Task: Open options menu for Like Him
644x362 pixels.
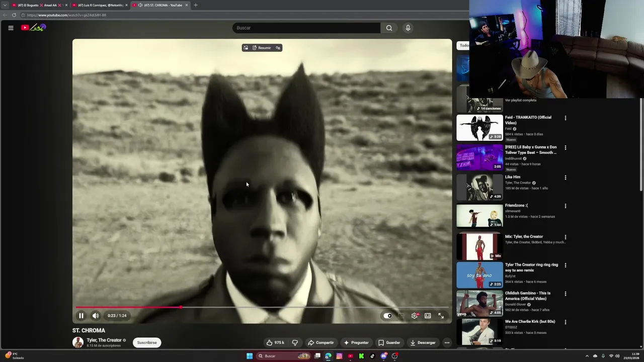Action: click(x=566, y=177)
